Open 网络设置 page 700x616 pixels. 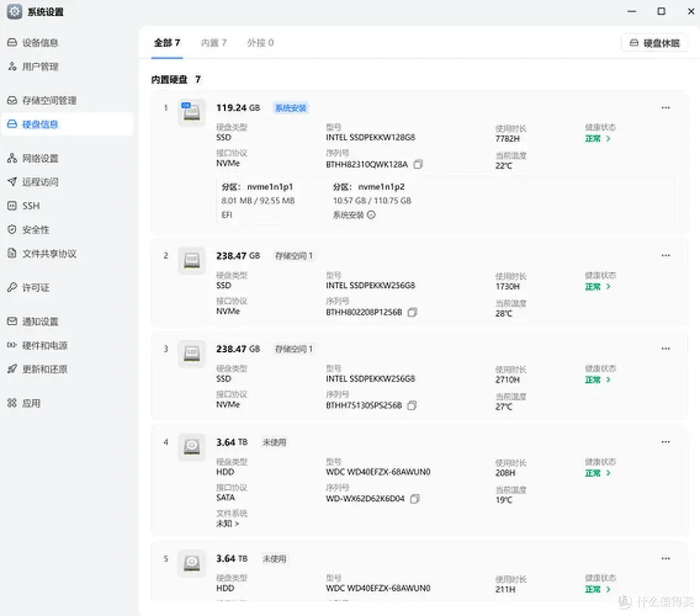[x=40, y=158]
